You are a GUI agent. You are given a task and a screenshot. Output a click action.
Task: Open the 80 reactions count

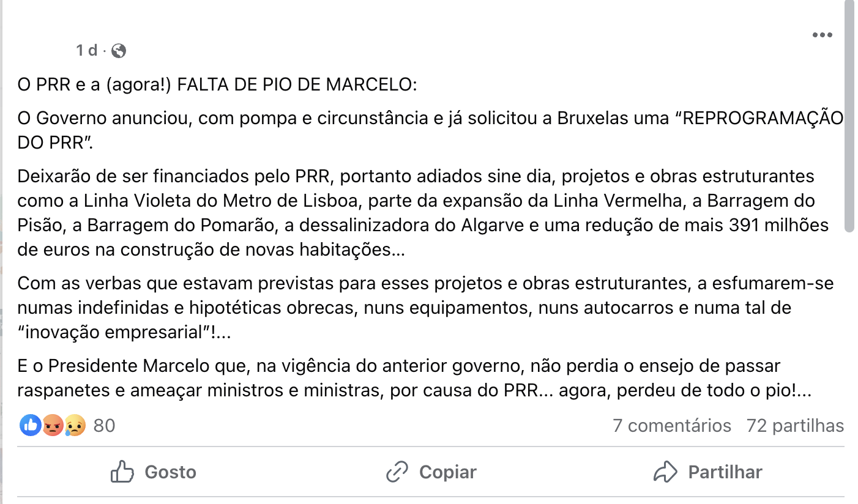(x=104, y=426)
